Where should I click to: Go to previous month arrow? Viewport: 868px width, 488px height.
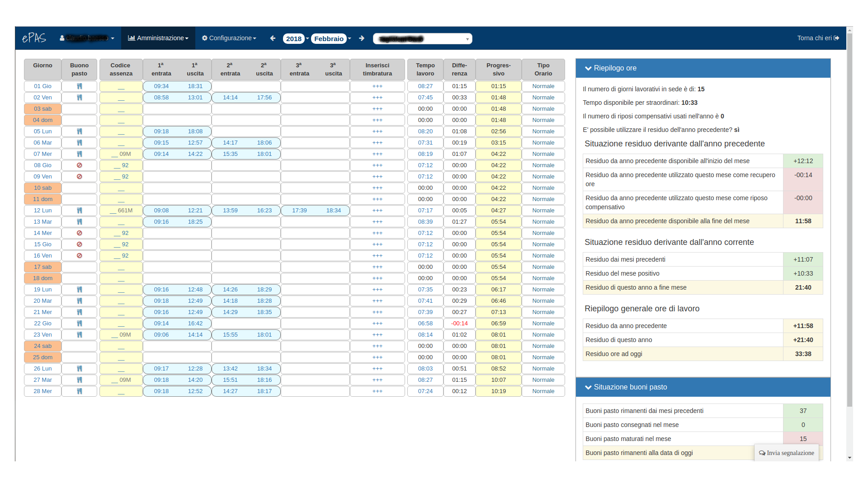(x=273, y=38)
